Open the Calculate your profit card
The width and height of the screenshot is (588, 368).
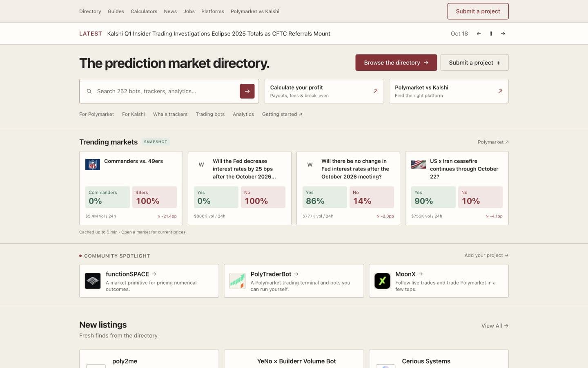pos(324,91)
